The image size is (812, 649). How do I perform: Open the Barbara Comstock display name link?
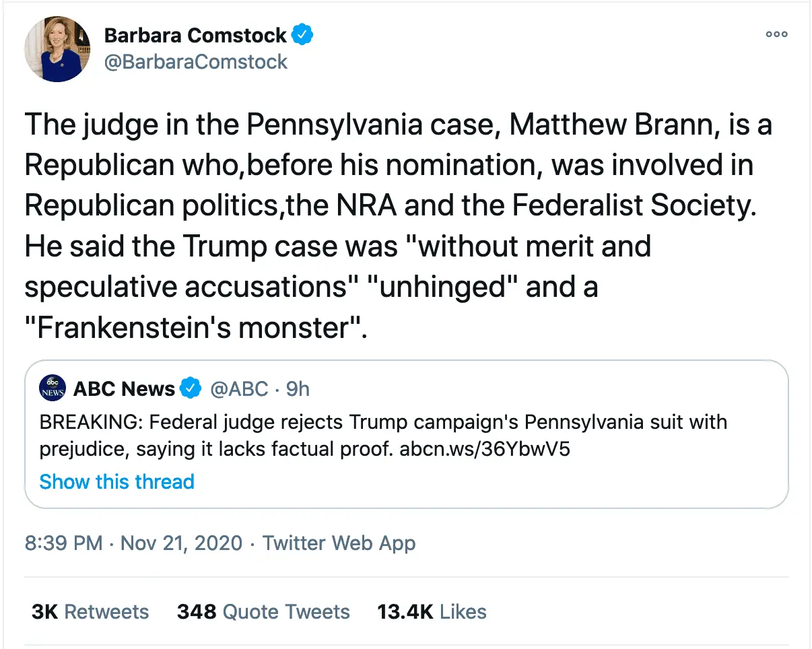(195, 35)
